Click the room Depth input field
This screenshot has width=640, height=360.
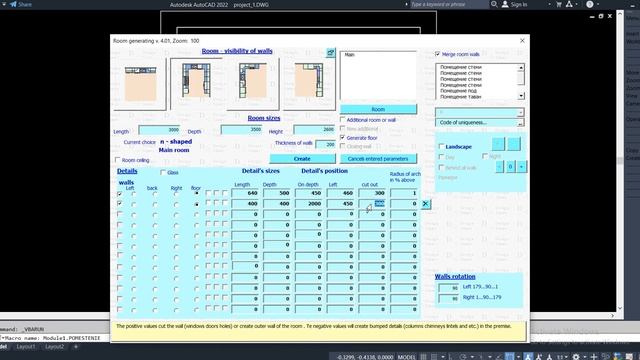(241, 130)
